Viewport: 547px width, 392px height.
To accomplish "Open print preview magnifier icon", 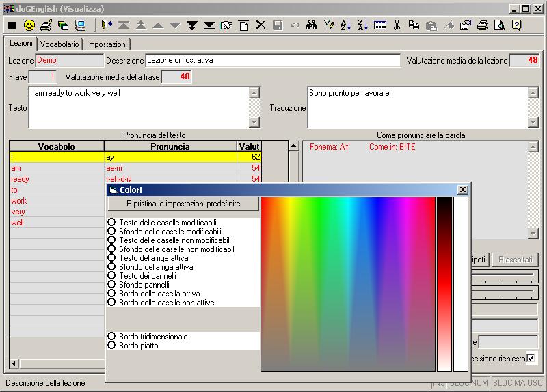I will tap(500, 25).
